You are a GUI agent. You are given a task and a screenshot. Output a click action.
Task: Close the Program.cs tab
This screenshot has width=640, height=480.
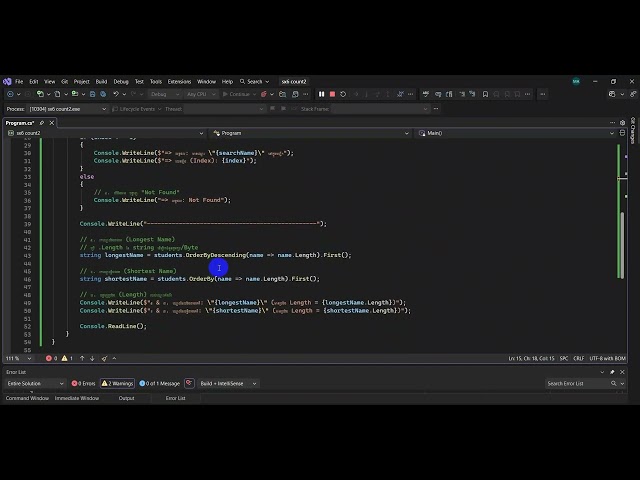52,123
